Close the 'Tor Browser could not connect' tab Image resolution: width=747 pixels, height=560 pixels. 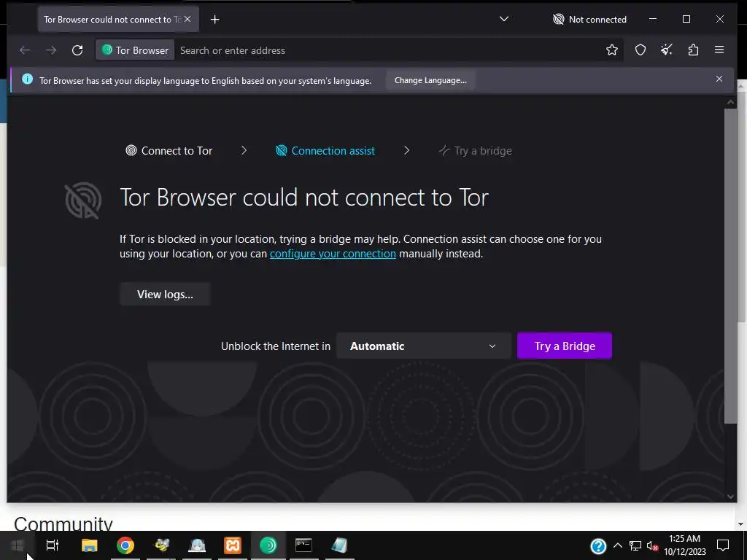pos(187,19)
